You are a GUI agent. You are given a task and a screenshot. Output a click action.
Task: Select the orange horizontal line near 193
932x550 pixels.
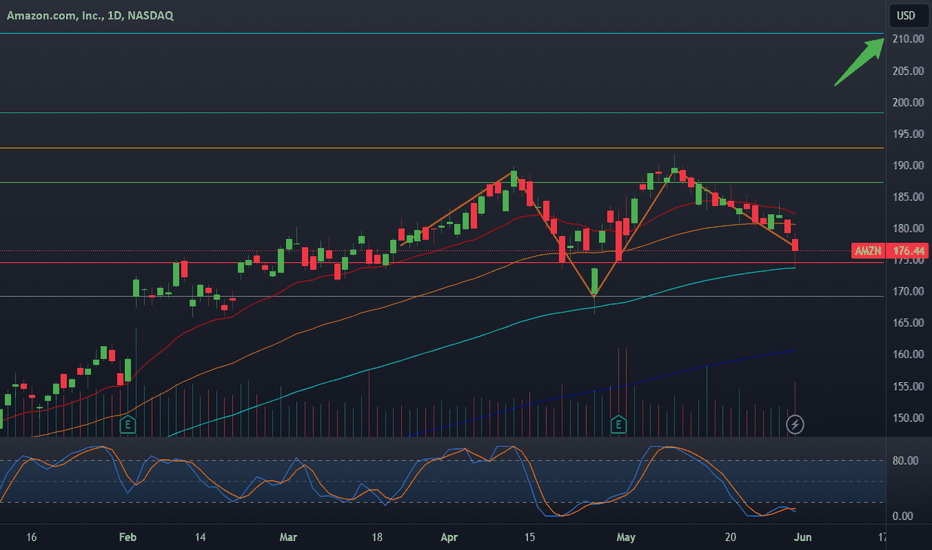tap(442, 147)
